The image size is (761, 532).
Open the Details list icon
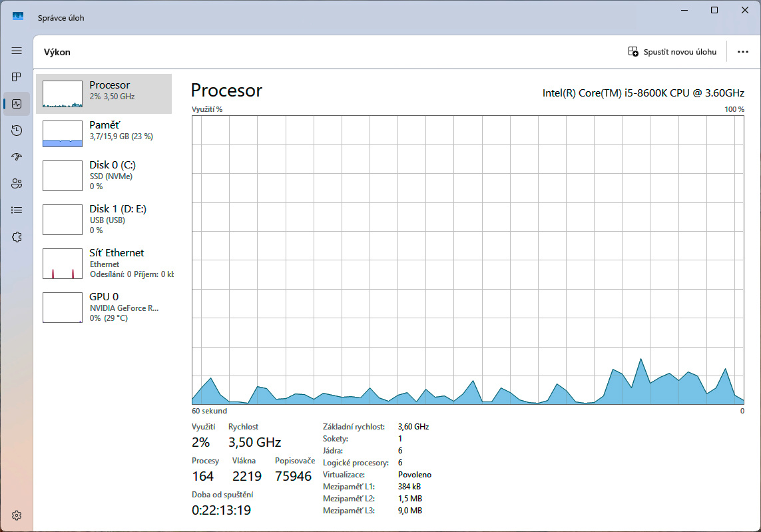tap(17, 210)
